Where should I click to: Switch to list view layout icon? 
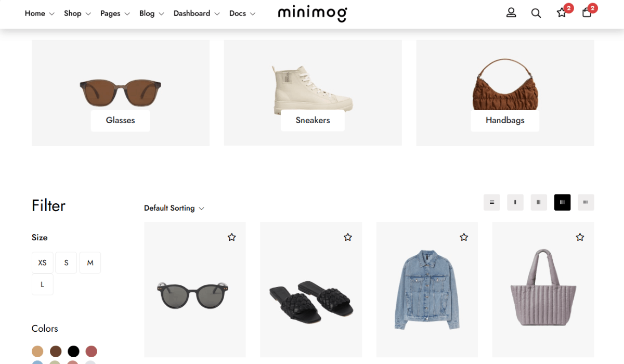point(491,202)
